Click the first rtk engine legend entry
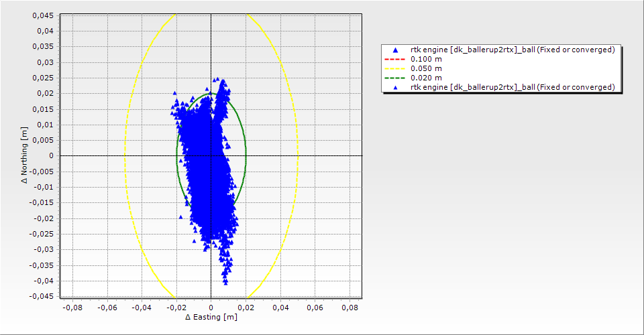Viewport: 644px width, 335px height. [501, 50]
